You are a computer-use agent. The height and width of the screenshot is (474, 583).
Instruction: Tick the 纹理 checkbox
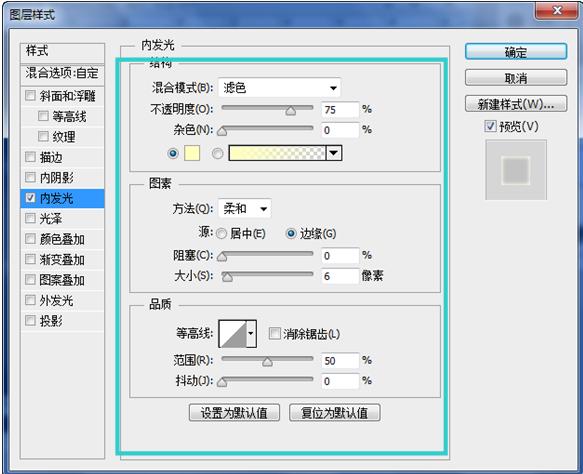pos(43,136)
